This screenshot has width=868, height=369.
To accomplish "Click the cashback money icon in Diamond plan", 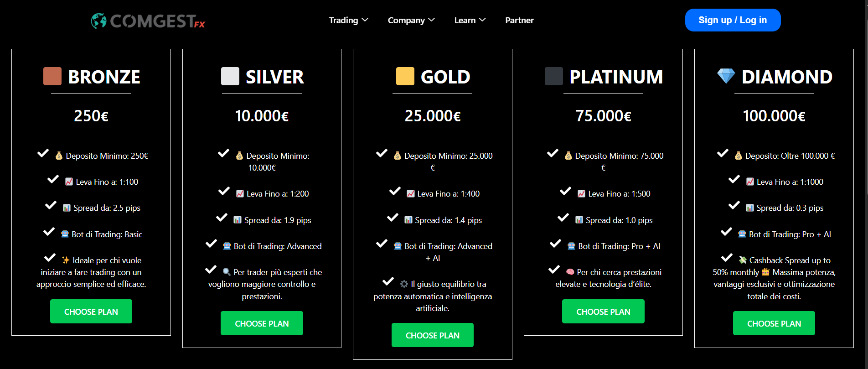I will [x=743, y=260].
